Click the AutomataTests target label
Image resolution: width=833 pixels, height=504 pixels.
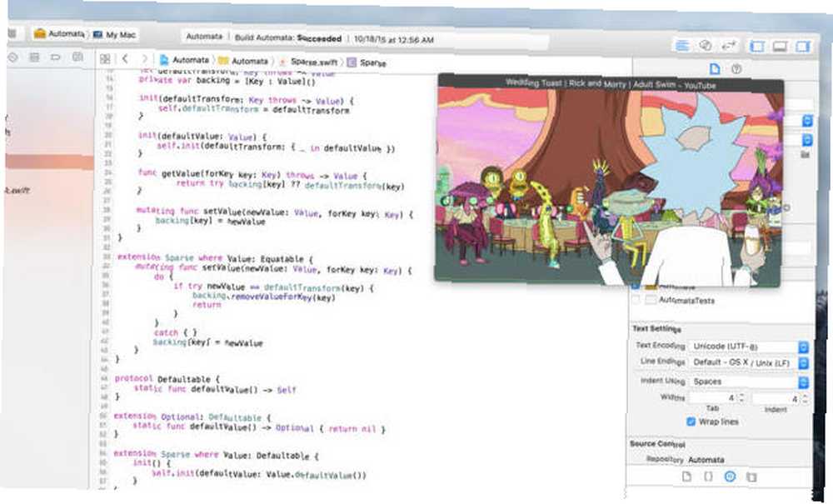pyautogui.click(x=687, y=301)
